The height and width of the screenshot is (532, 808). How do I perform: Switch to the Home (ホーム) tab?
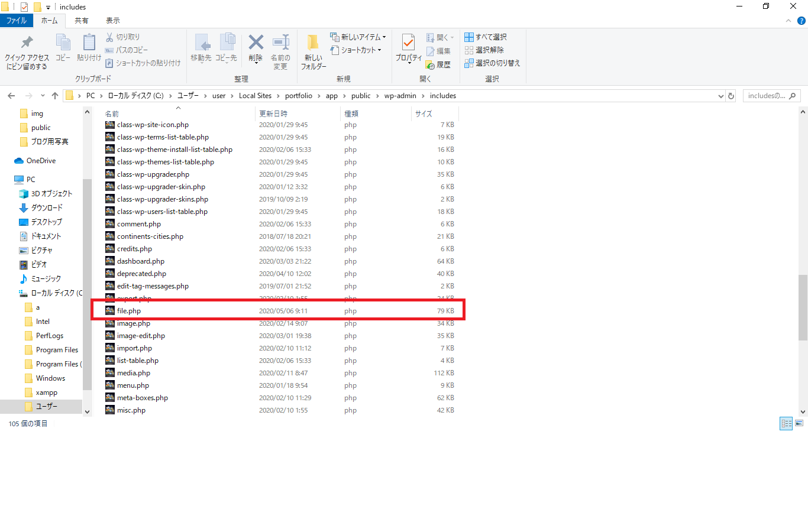(x=50, y=20)
